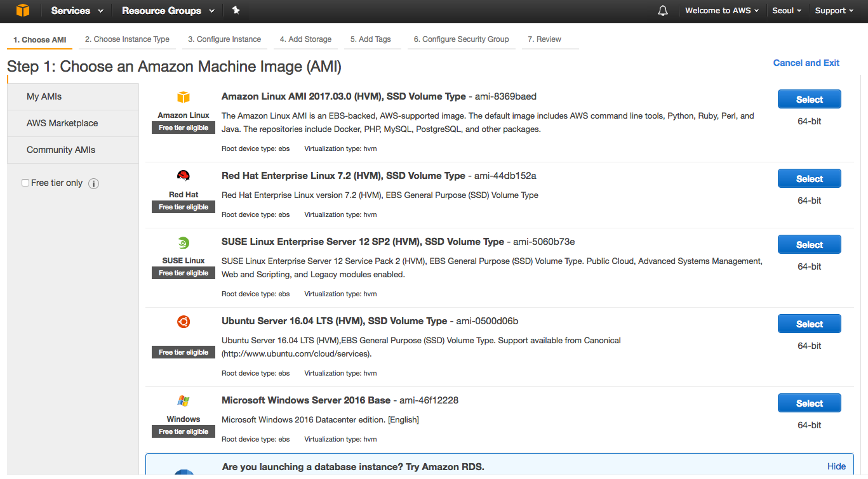Go to 2. Choose Instance Type tab
This screenshot has width=868, height=479.
127,39
